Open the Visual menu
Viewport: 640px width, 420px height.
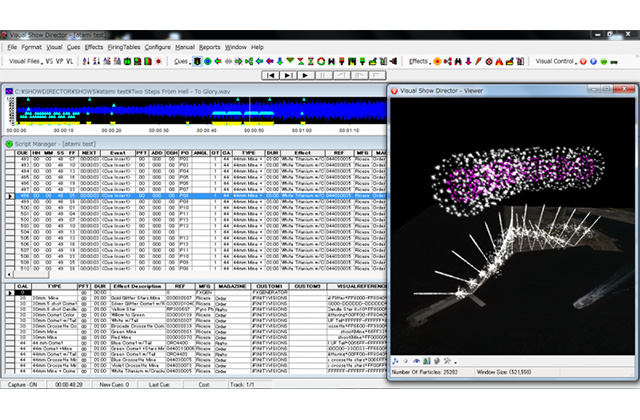click(x=54, y=47)
